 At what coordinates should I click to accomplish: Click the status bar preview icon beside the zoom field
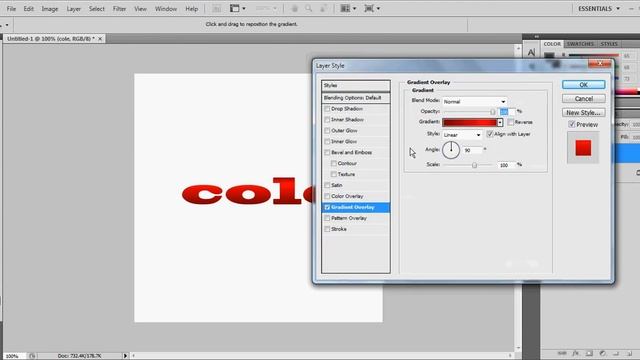(32, 356)
